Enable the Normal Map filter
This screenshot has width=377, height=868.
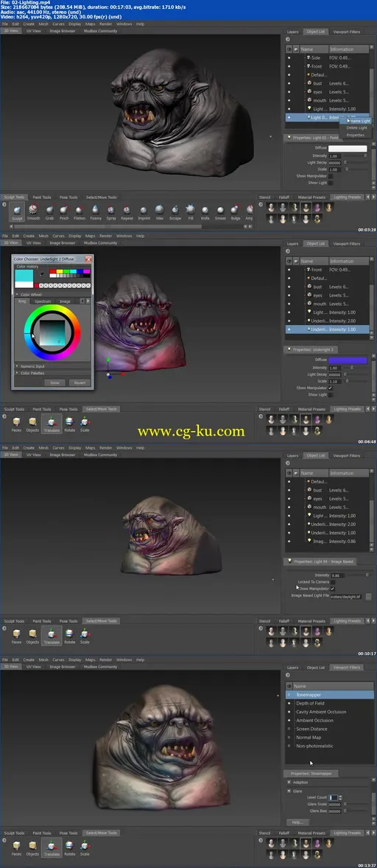tap(289, 738)
